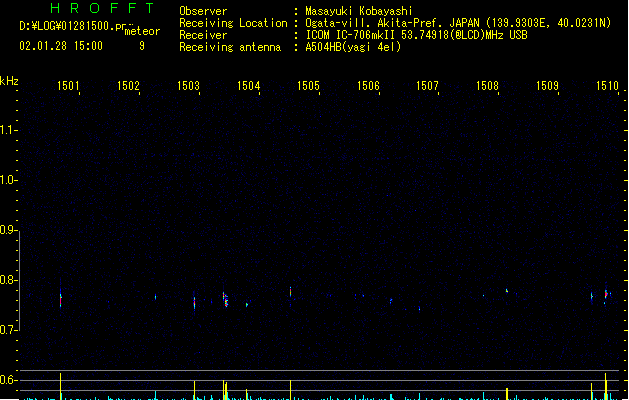Screen dimensions: 629x400
Task: Click the 0.8 kHz frequency label
Action: coord(8,280)
